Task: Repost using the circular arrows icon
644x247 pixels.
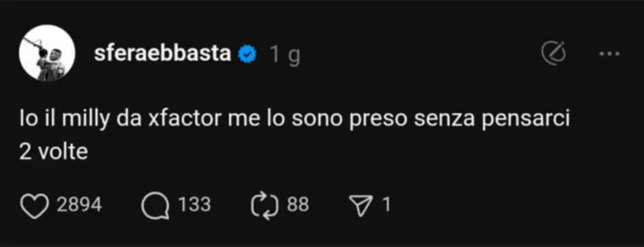Action: click(265, 206)
